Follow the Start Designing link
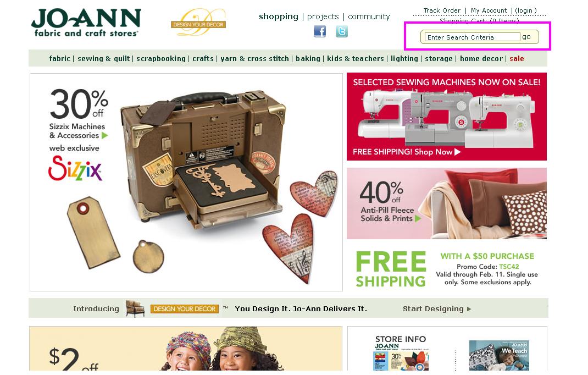This screenshot has width=588, height=375. tap(437, 308)
